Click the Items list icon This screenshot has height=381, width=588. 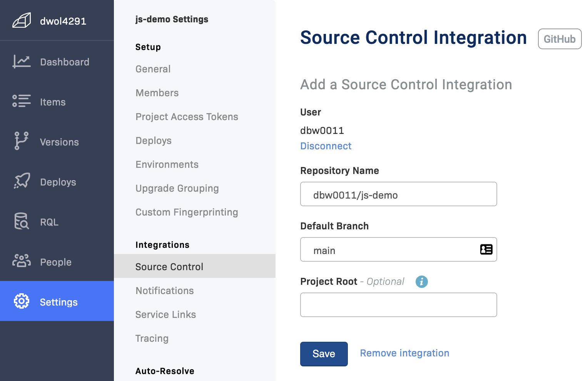tap(22, 101)
